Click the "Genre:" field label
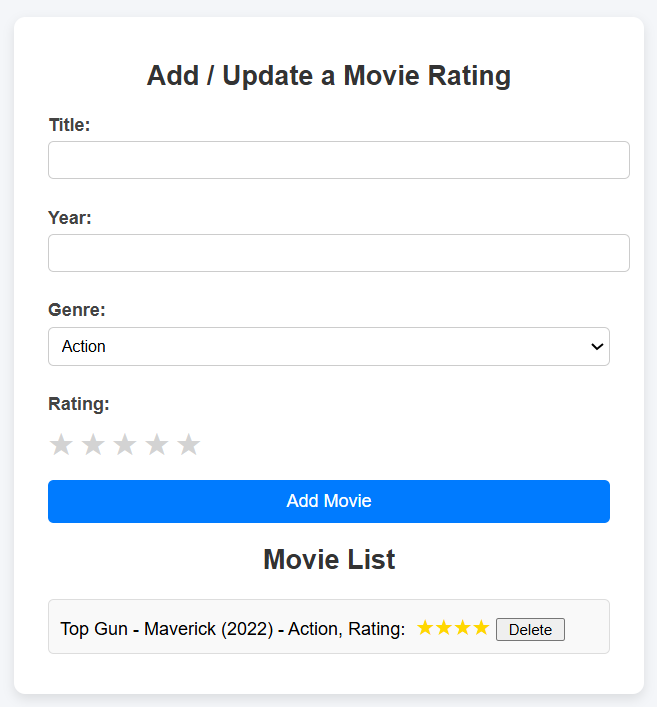 click(77, 310)
